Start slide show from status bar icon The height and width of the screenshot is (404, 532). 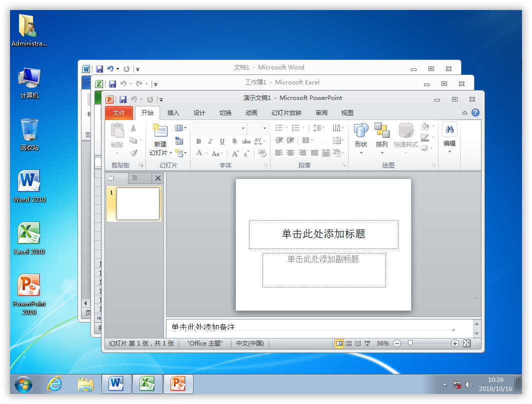[x=367, y=343]
